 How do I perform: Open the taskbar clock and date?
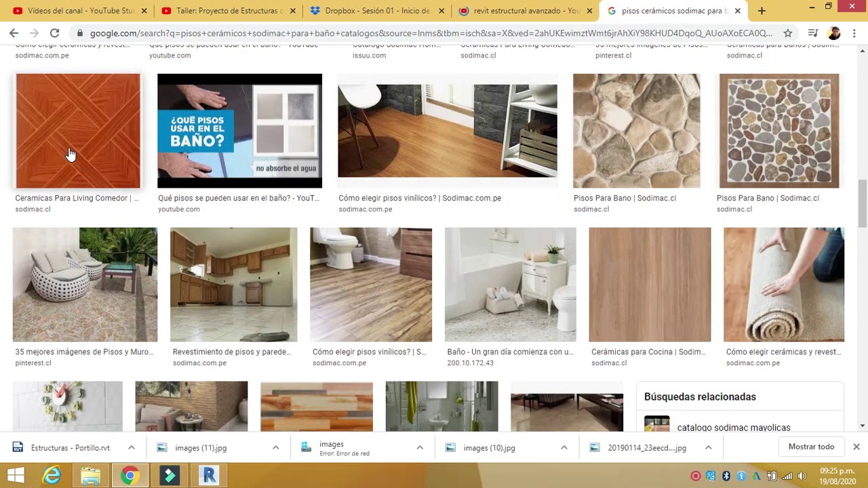(837, 476)
